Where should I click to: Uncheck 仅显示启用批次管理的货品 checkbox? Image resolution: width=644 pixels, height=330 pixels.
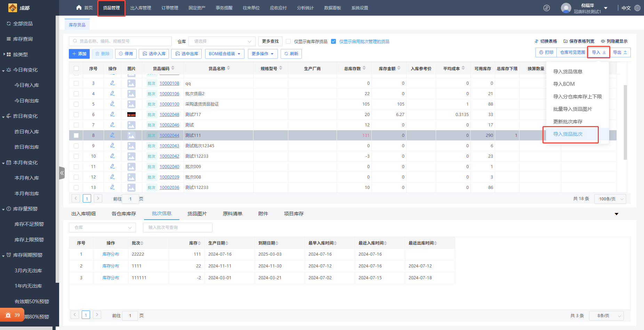tap(333, 41)
